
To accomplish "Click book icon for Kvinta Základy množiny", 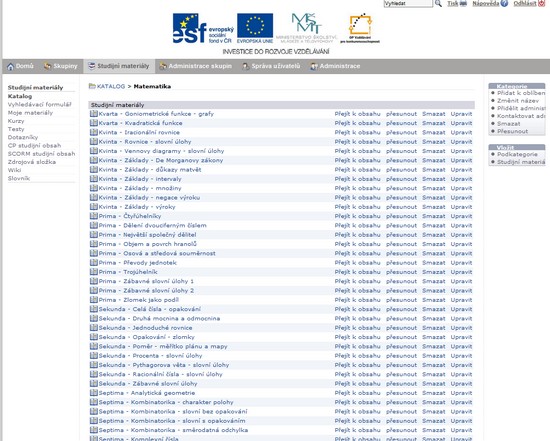I will [94, 188].
